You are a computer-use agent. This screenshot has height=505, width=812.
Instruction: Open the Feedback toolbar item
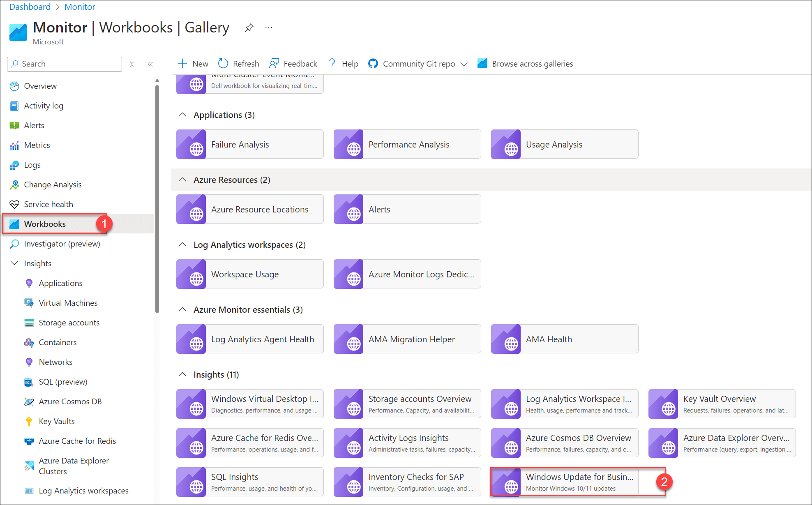coord(293,64)
